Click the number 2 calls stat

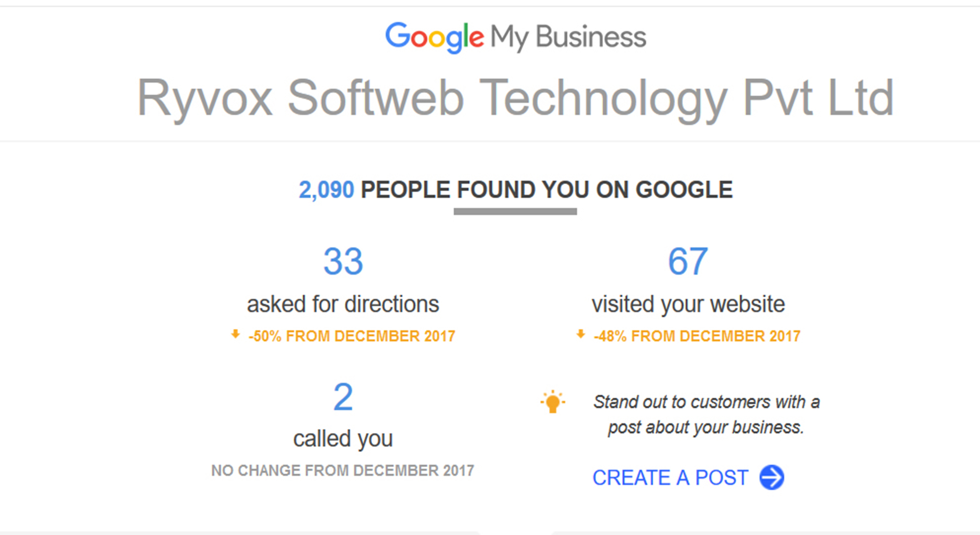[343, 397]
